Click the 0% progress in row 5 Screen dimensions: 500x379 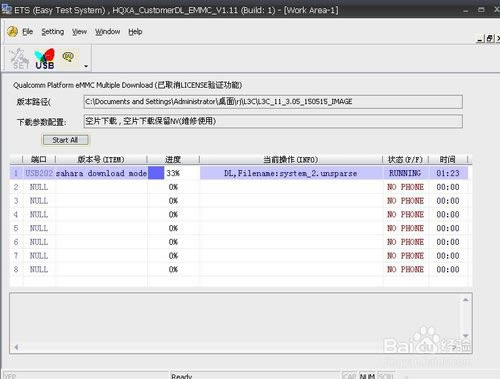[x=173, y=228]
